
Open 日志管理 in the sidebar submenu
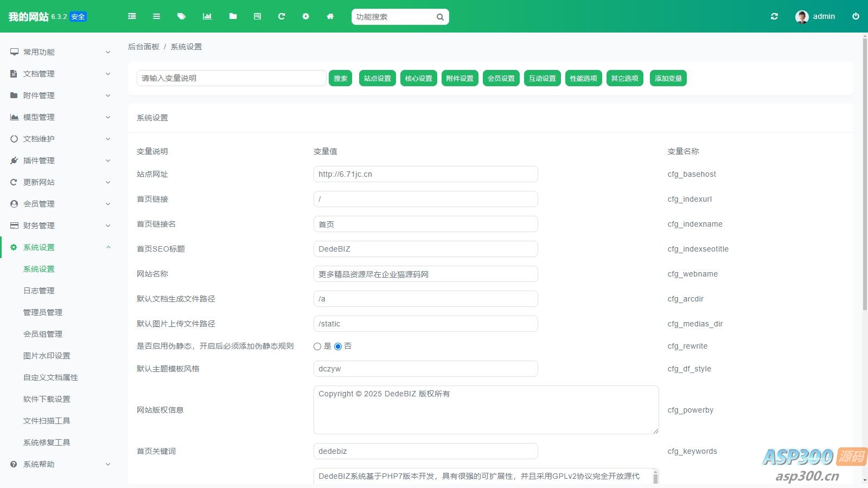tap(39, 291)
